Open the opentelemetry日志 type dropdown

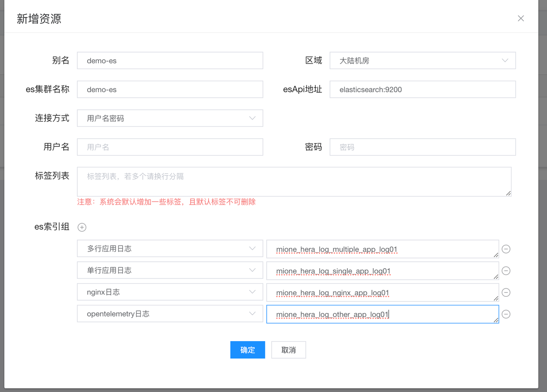[x=170, y=314]
